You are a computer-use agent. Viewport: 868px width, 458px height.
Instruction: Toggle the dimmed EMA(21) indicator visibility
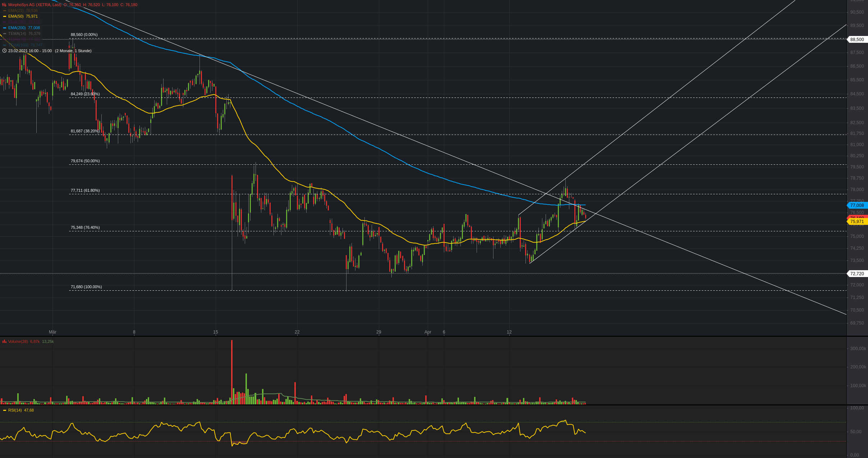(x=15, y=10)
